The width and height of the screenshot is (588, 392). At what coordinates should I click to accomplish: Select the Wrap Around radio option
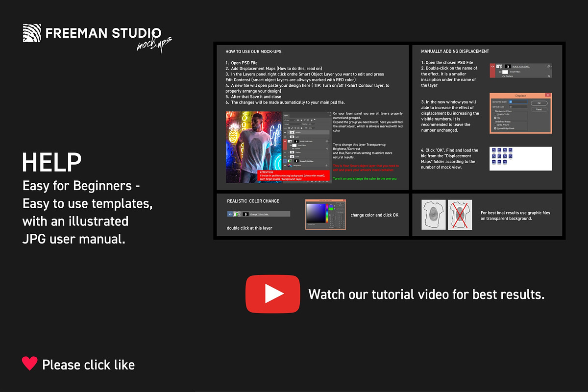point(495,125)
